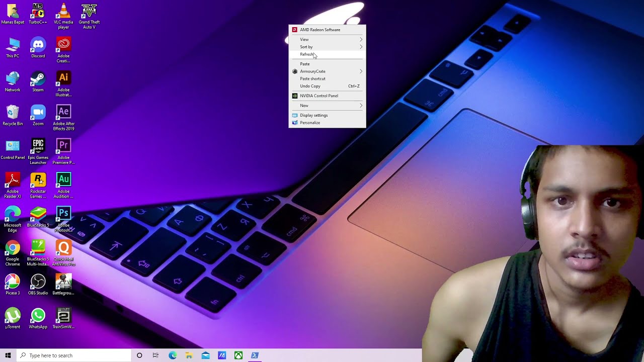Select Adobe Illustrator desktop icon

(x=63, y=84)
